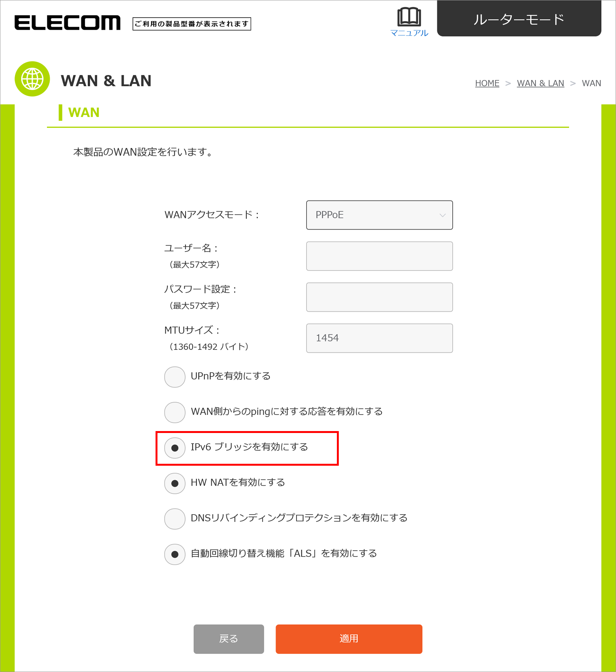616x672 pixels.
Task: Click the green globe WAN & LAN icon
Action: click(32, 79)
